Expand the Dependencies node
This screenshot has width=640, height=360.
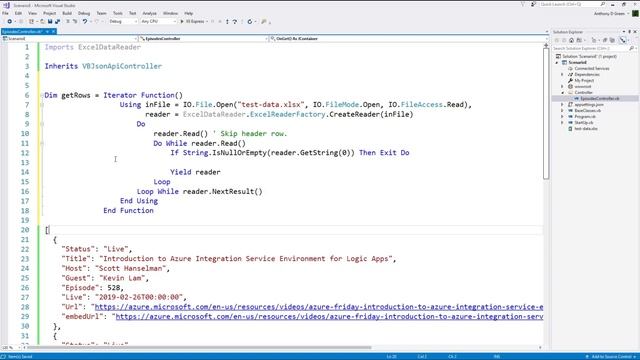click(x=562, y=75)
